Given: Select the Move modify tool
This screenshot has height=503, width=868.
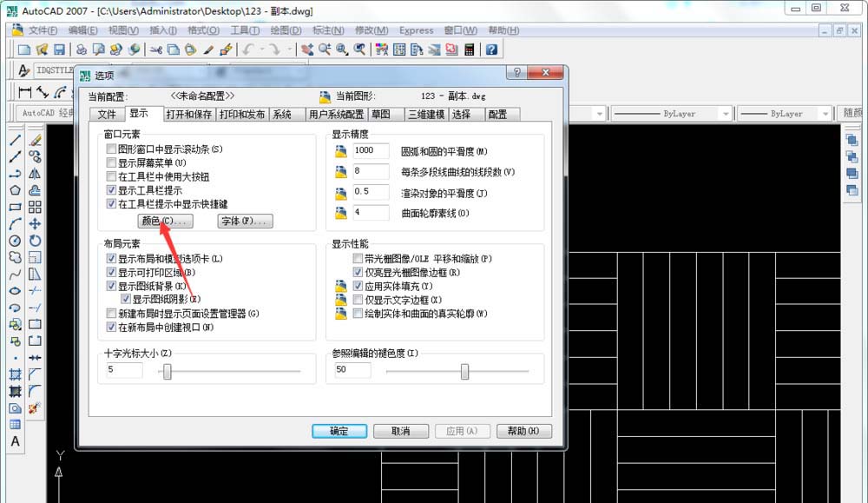Looking at the screenshot, I should (35, 224).
